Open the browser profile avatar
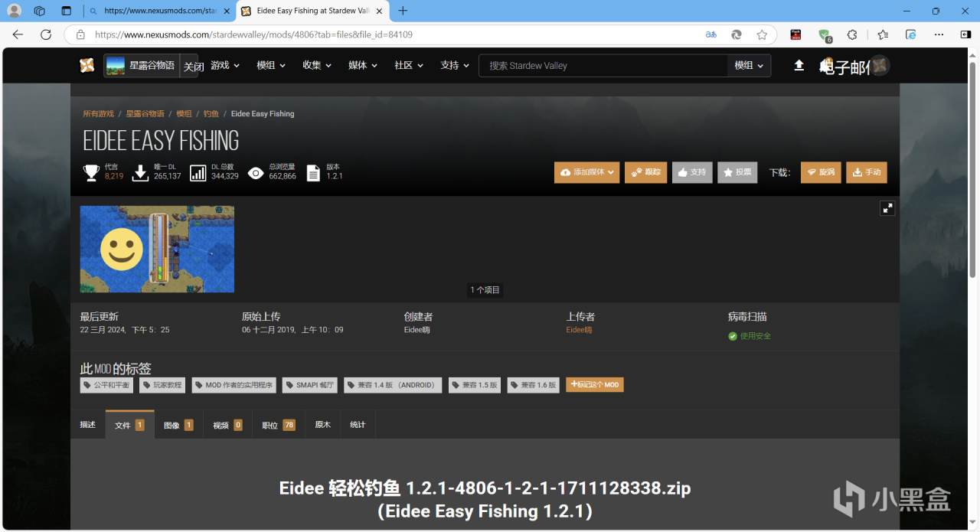 (x=14, y=11)
